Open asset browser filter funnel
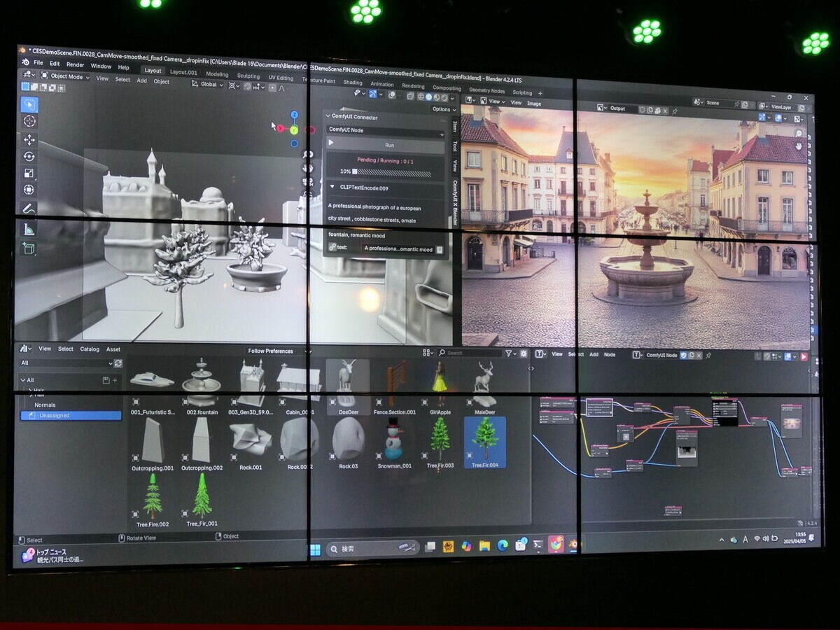Image resolution: width=840 pixels, height=630 pixels. point(510,353)
